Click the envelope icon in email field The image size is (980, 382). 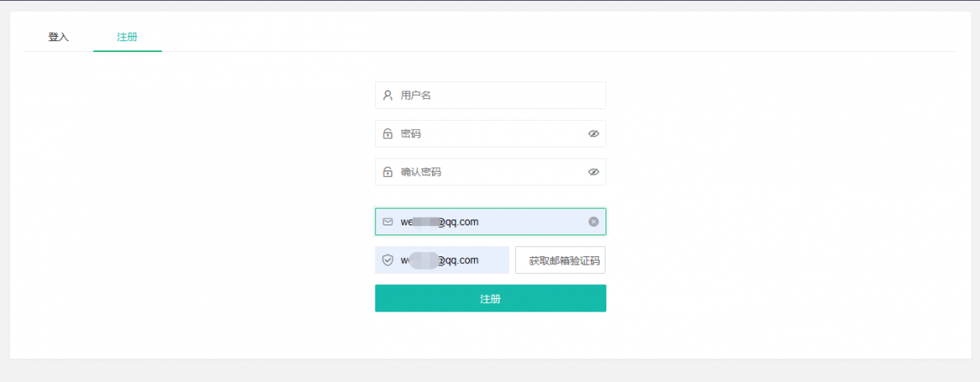(388, 221)
